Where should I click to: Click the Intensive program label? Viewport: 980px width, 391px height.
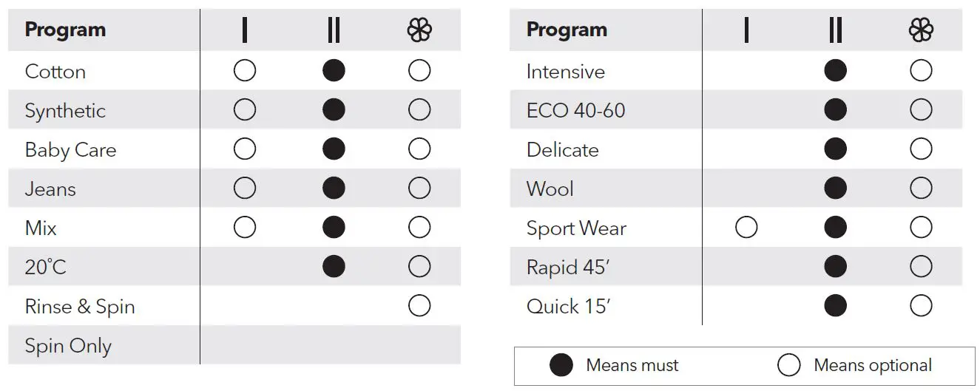[565, 72]
